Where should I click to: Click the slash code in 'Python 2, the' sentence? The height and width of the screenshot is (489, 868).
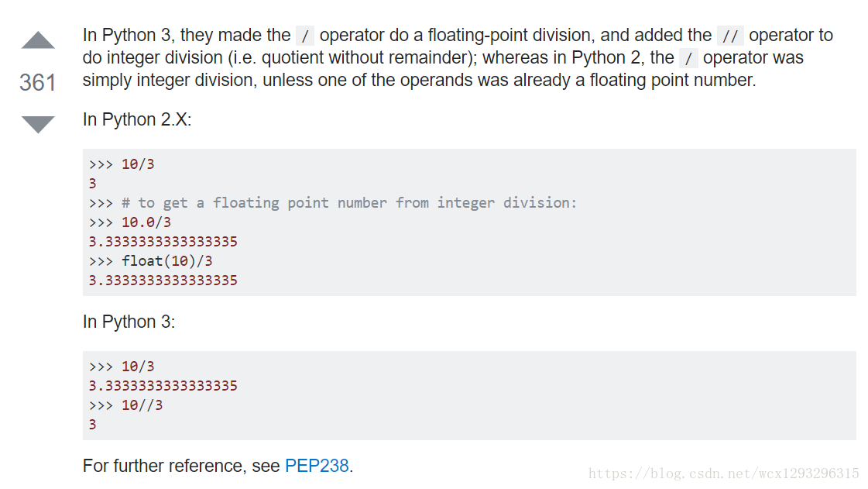(x=688, y=58)
